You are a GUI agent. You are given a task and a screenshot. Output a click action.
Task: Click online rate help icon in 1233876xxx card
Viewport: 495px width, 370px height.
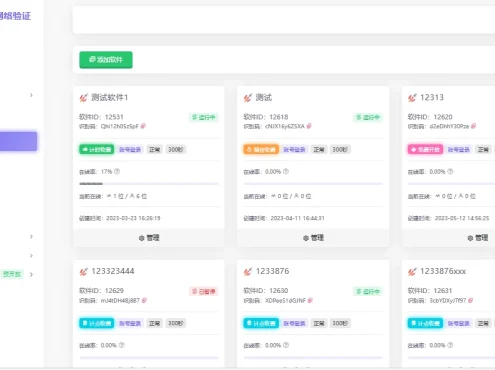click(450, 345)
